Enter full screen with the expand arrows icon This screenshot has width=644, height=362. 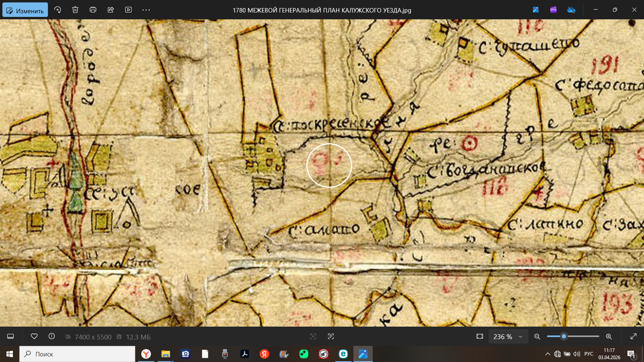(633, 336)
